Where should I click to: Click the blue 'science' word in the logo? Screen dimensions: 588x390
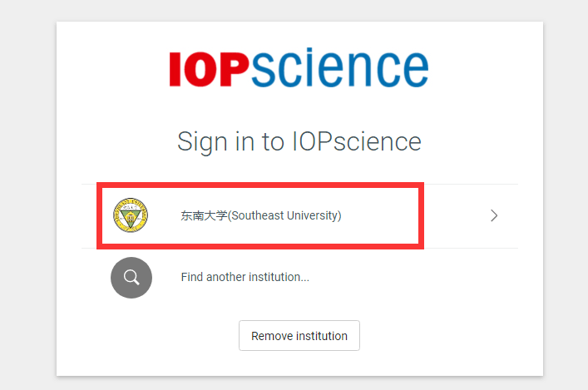point(339,69)
